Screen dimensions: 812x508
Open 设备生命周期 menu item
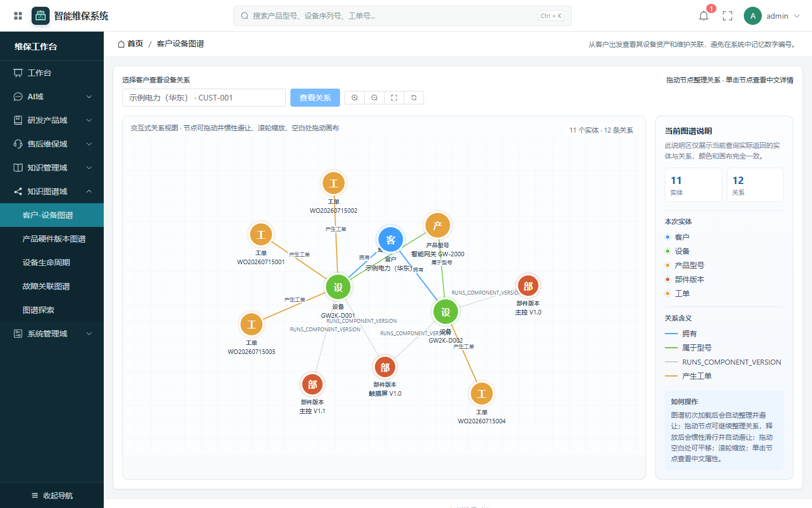click(x=52, y=262)
